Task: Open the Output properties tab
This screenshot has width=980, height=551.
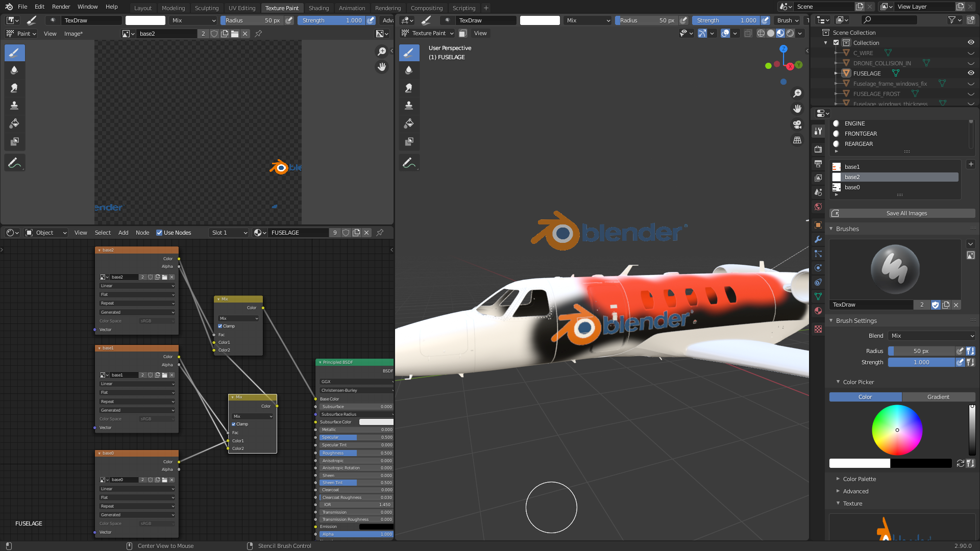Action: click(x=818, y=164)
